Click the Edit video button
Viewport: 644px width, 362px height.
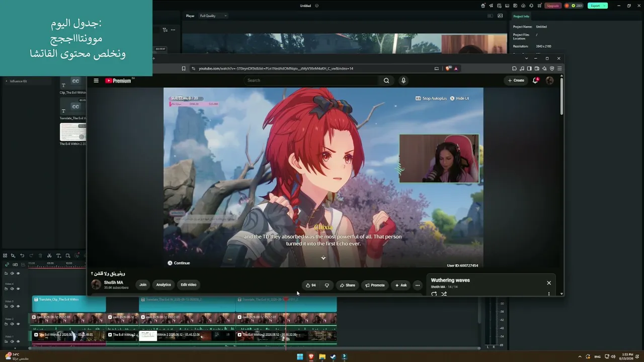point(189,285)
